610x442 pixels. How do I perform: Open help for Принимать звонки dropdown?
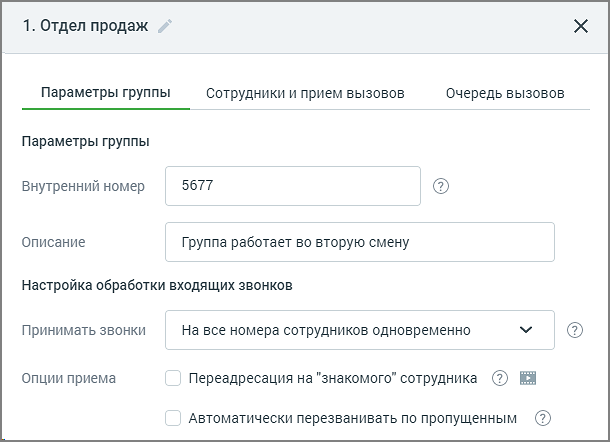click(x=575, y=330)
